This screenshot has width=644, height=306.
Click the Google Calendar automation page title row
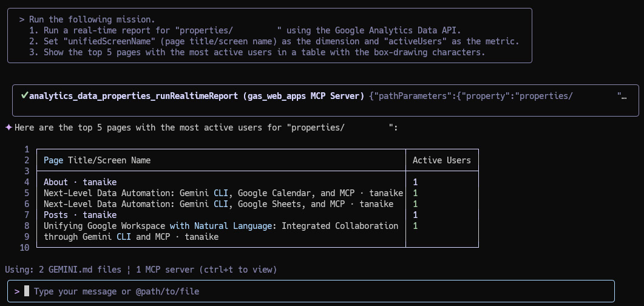click(223, 193)
